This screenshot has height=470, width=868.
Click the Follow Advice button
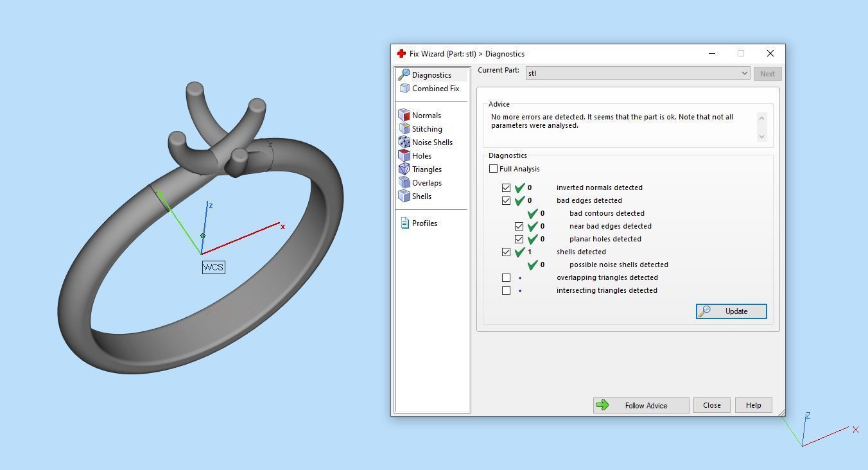coord(641,405)
